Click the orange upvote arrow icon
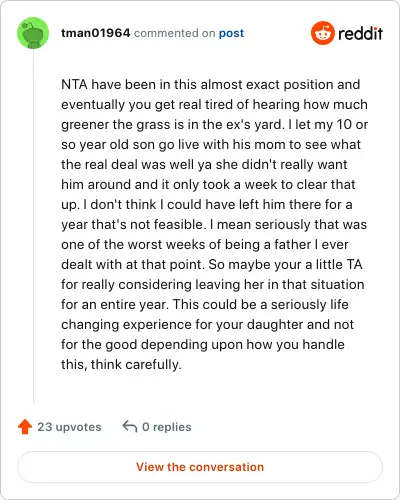The image size is (400, 500). [x=25, y=427]
